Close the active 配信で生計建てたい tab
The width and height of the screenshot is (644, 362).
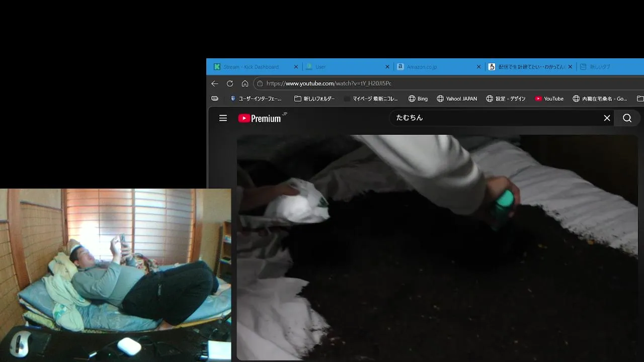coord(570,67)
